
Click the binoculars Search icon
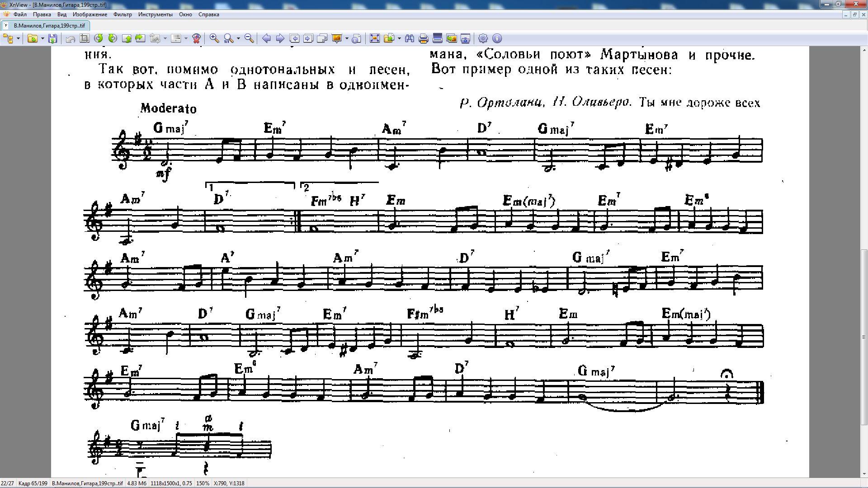coord(410,38)
